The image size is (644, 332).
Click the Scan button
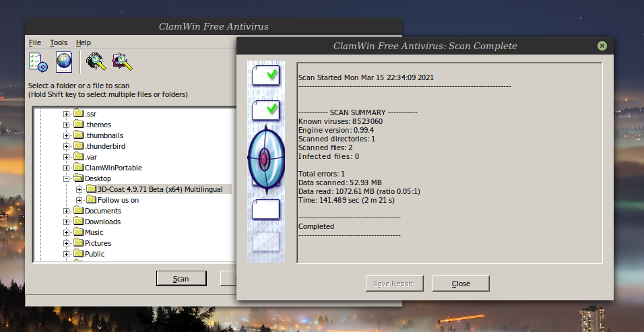[181, 279]
